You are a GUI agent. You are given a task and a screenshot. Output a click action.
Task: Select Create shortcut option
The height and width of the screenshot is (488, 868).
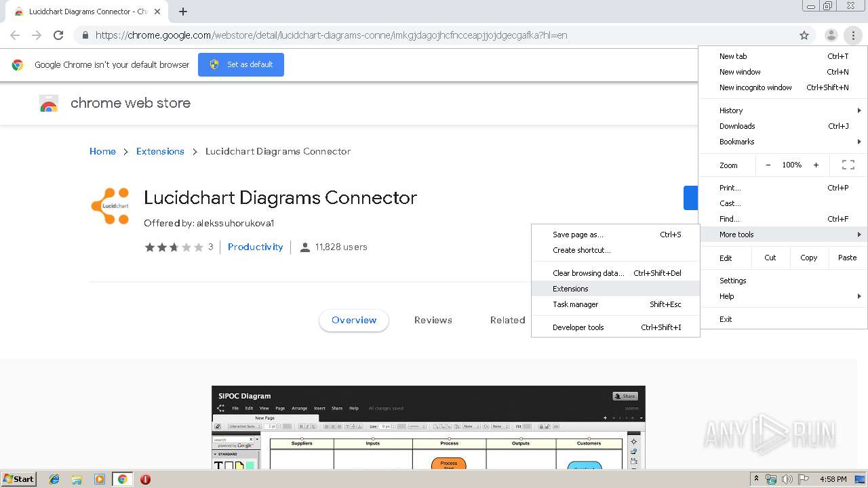(616, 250)
